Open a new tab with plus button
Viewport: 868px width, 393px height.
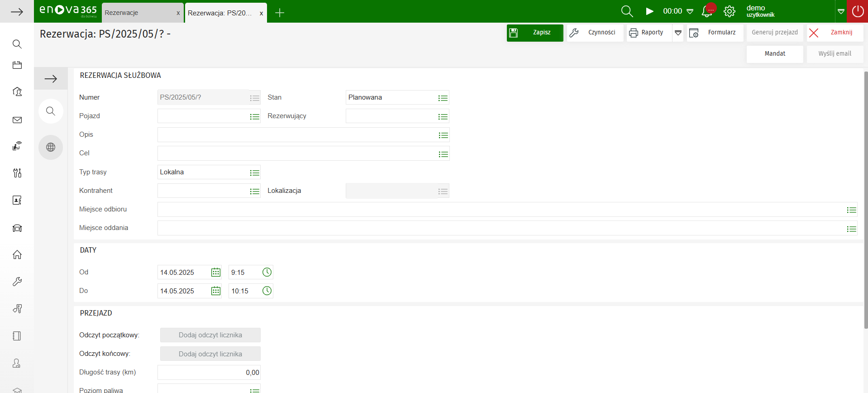280,13
